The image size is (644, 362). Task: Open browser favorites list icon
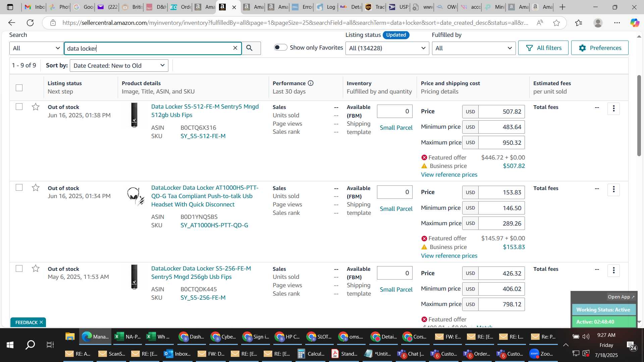(579, 23)
